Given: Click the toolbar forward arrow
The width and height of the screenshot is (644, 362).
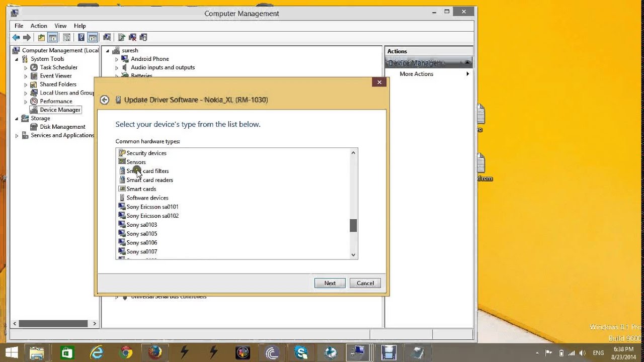Looking at the screenshot, I should (27, 37).
